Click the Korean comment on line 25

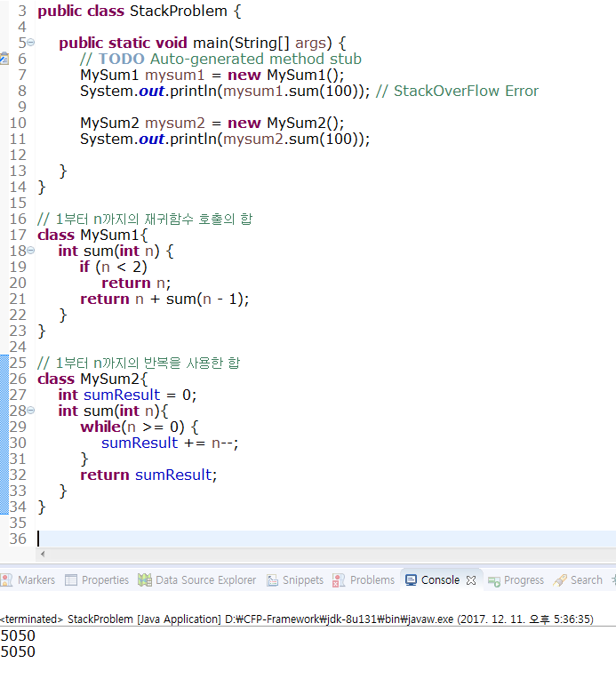(139, 363)
